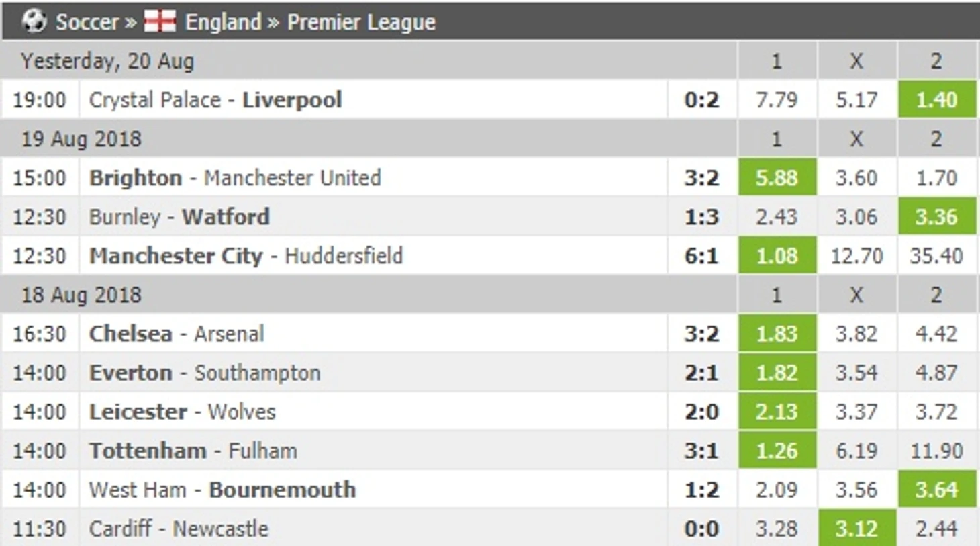Viewport: 980px width, 546px height.
Task: Choose Bournemouth away odds 3.64
Action: (937, 489)
